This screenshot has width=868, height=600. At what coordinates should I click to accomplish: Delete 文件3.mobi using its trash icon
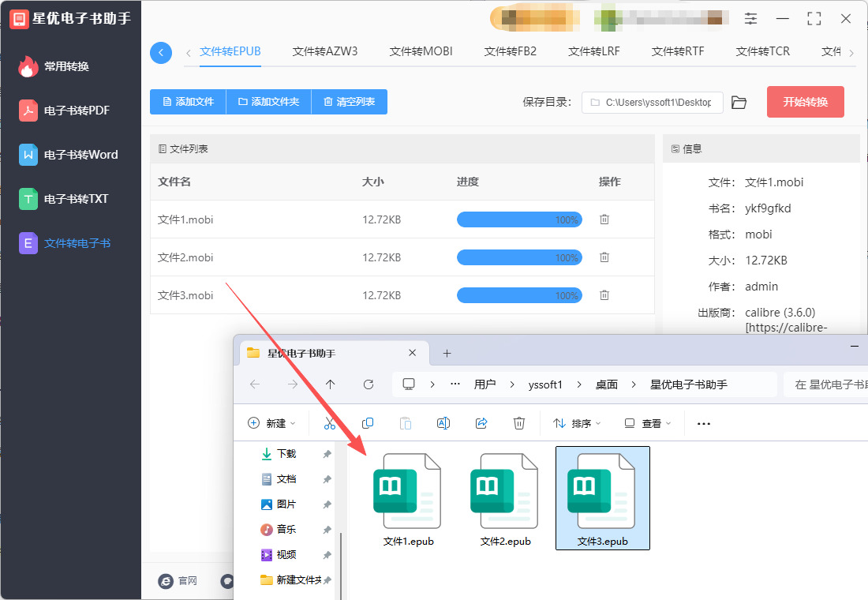(604, 295)
